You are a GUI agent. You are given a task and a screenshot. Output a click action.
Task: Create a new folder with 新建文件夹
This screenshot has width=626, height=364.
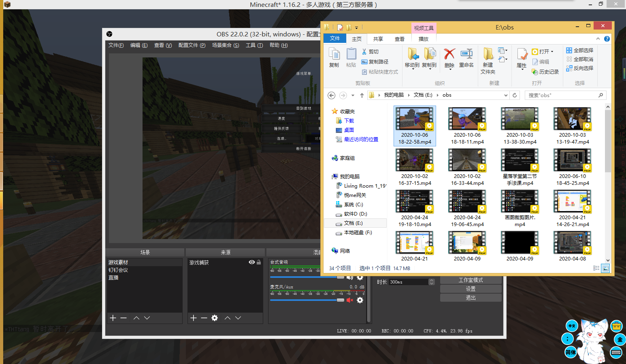pos(488,61)
